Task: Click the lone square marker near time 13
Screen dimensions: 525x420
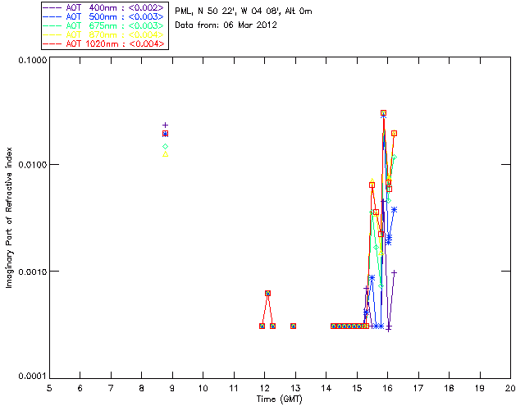Action: pyautogui.click(x=294, y=326)
